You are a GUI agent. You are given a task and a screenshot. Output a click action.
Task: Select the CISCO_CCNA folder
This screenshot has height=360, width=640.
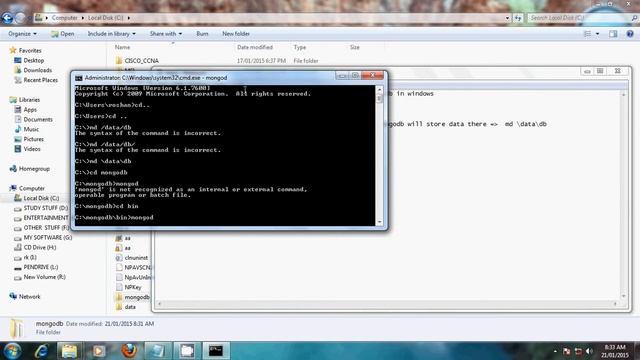click(137, 60)
